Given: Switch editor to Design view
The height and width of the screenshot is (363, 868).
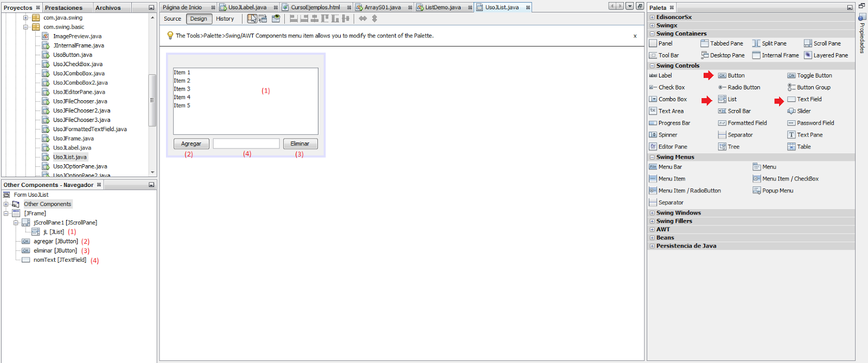Looking at the screenshot, I should 199,18.
